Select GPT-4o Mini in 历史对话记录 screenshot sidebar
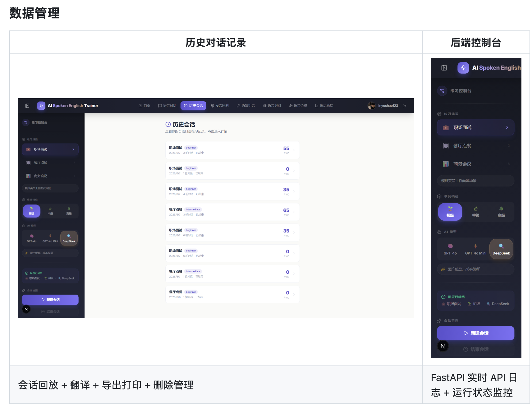 point(50,238)
